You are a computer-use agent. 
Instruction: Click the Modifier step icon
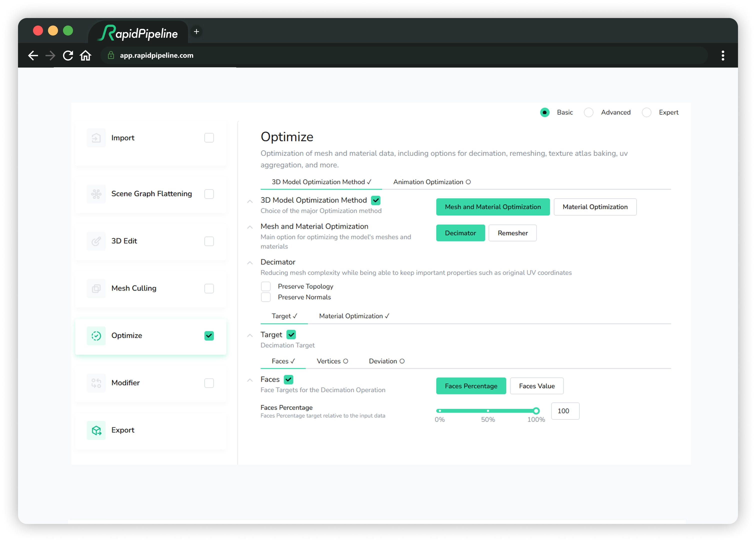pyautogui.click(x=96, y=383)
